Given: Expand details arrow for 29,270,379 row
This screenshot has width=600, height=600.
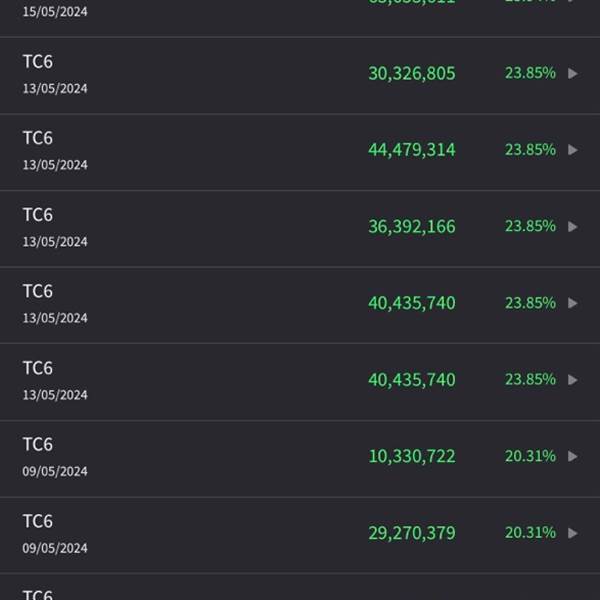Looking at the screenshot, I should click(x=573, y=533).
